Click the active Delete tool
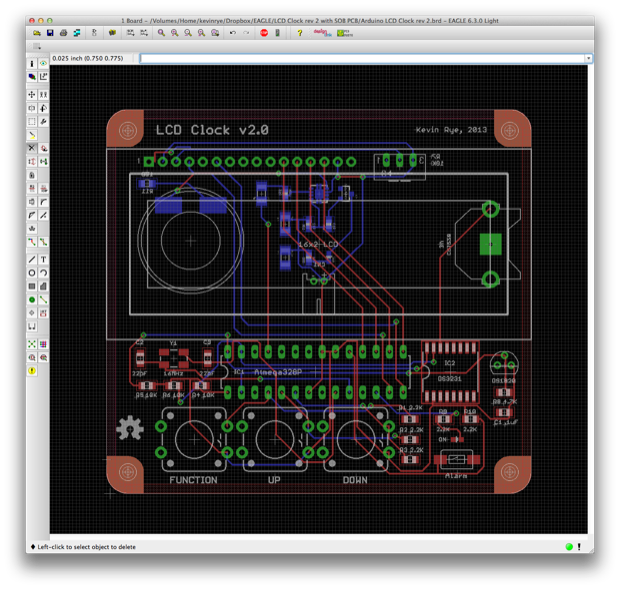The image size is (620, 589). coord(32,148)
